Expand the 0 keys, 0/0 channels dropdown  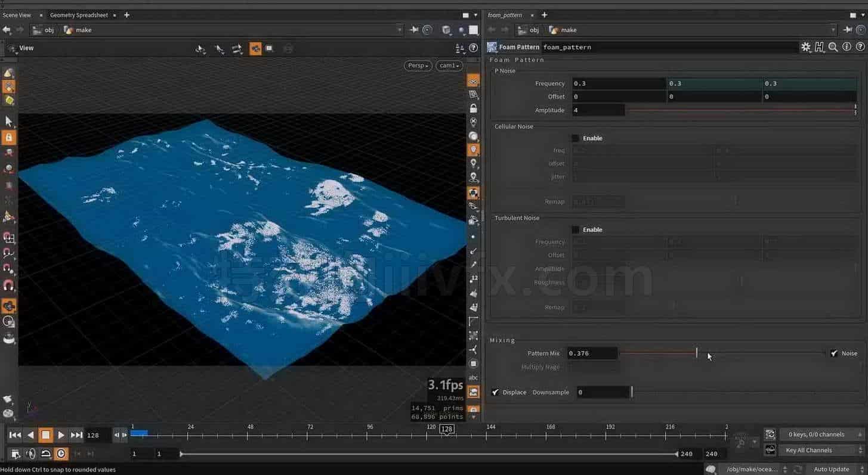point(821,434)
